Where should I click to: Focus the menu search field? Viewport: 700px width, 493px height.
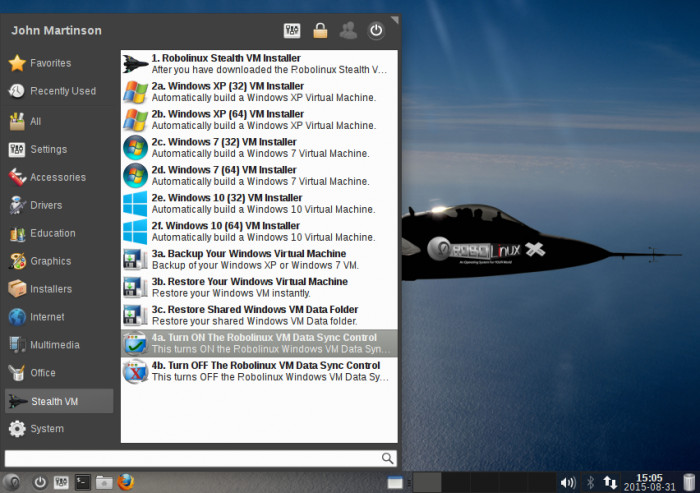coord(200,458)
